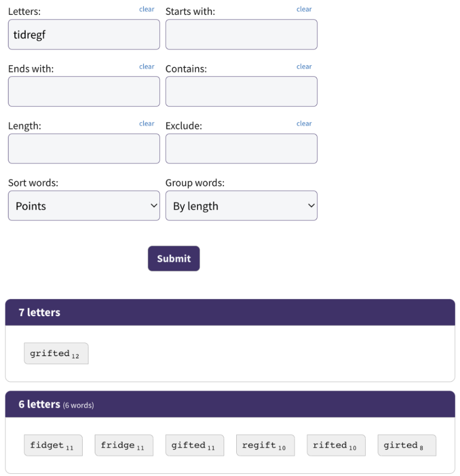Select the fidget word tile
The image size is (460, 476).
click(x=53, y=445)
